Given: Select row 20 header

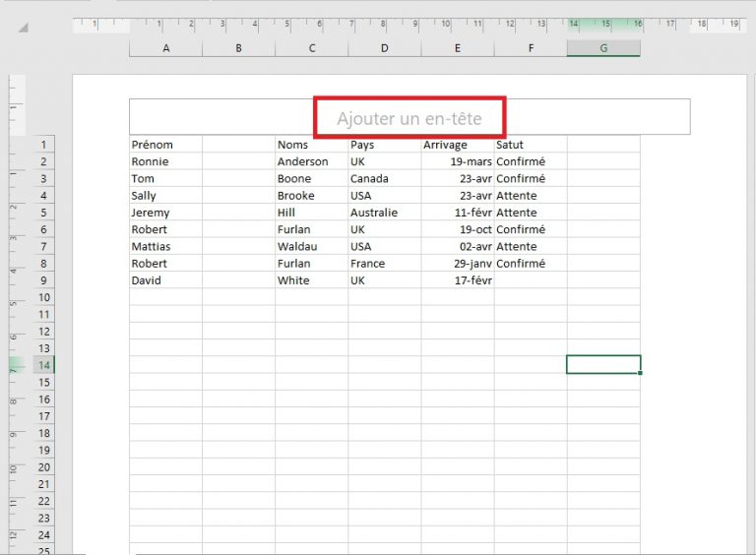Looking at the screenshot, I should pyautogui.click(x=44, y=467).
